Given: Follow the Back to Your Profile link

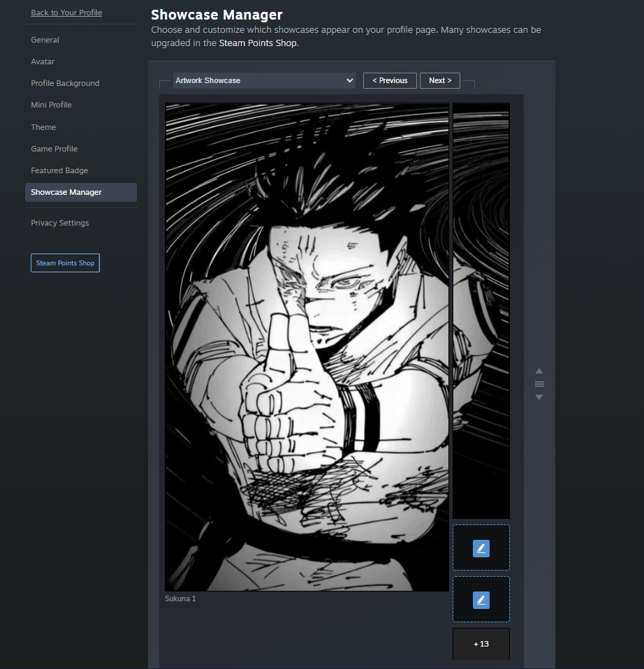Looking at the screenshot, I should pyautogui.click(x=66, y=13).
